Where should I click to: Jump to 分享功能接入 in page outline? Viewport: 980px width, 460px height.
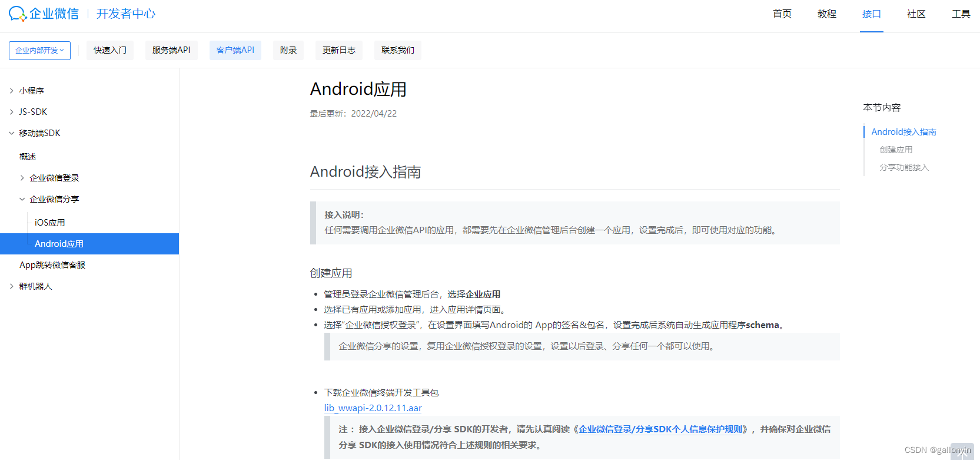click(x=904, y=167)
